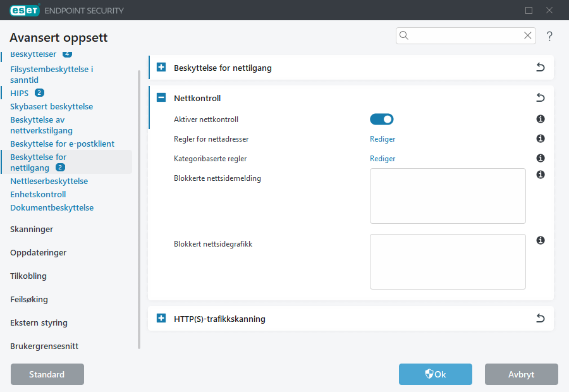
Task: Open the Ekstern styring category
Action: pyautogui.click(x=39, y=322)
